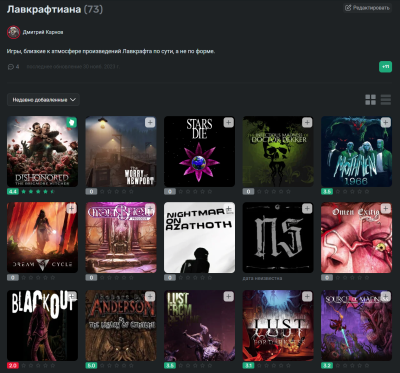Switch to list view layout
Image resolution: width=400 pixels, height=373 pixels.
pyautogui.click(x=386, y=100)
